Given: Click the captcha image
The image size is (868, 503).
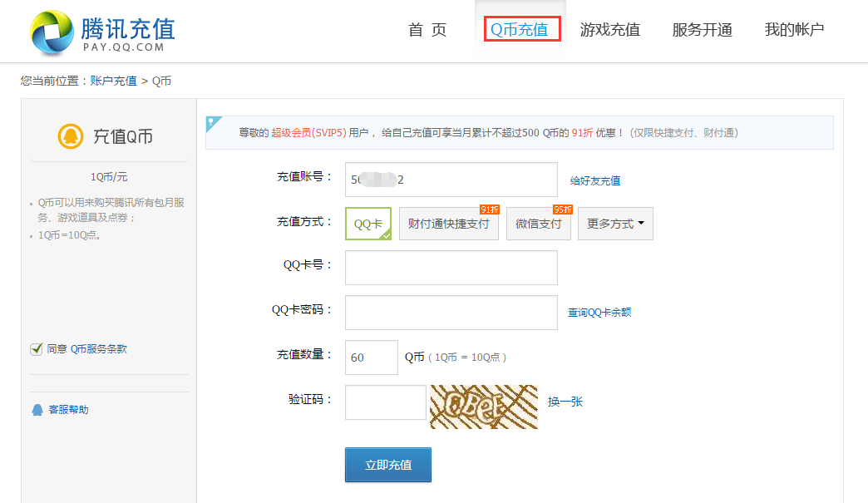Looking at the screenshot, I should [x=484, y=407].
